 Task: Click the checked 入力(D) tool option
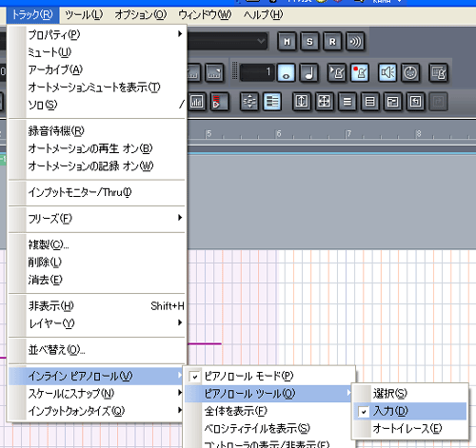pyautogui.click(x=409, y=411)
